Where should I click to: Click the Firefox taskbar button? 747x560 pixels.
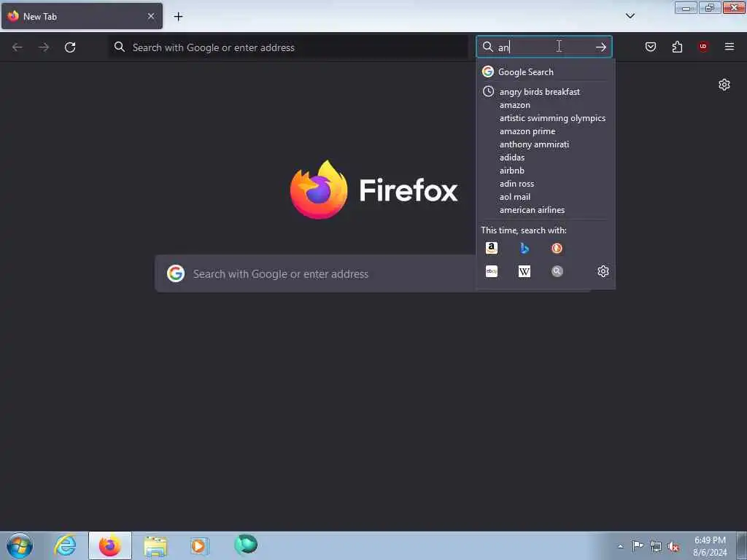(x=110, y=545)
